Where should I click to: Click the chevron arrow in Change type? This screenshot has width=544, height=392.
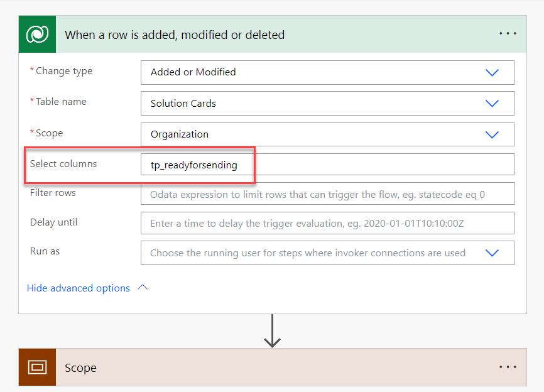pyautogui.click(x=492, y=72)
